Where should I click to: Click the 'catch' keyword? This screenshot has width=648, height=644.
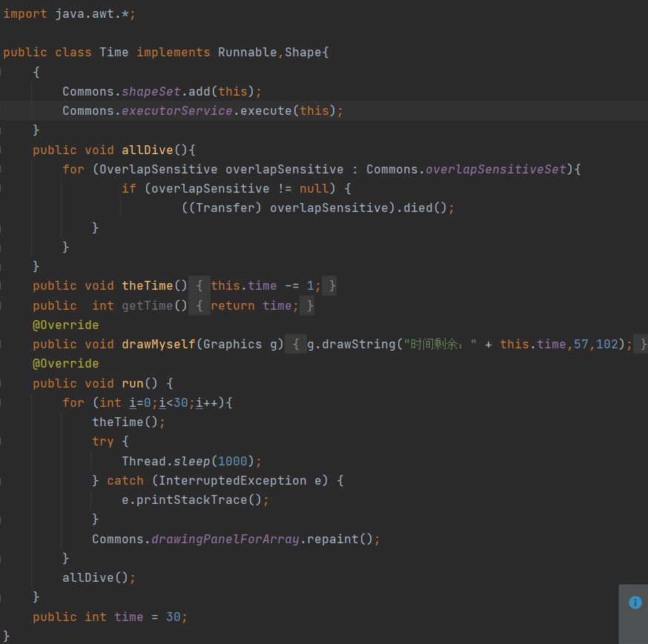coord(125,481)
